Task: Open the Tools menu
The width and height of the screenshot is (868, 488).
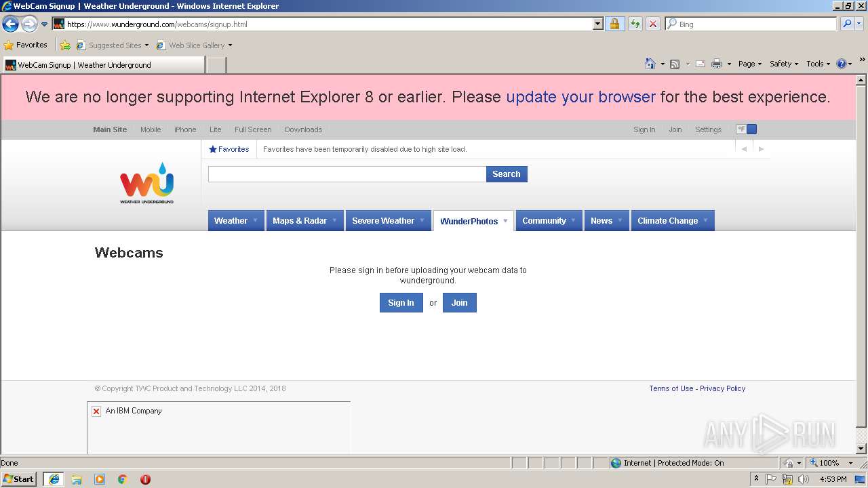Action: [x=818, y=64]
